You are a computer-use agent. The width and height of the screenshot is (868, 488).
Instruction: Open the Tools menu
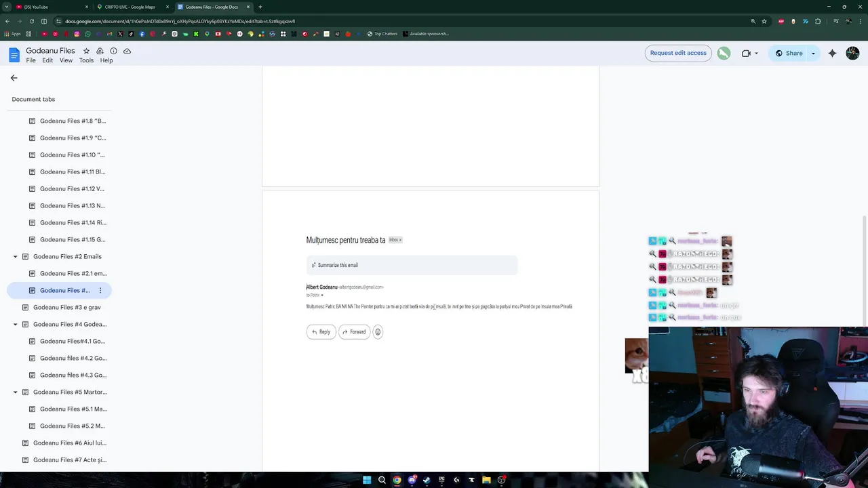coord(86,60)
